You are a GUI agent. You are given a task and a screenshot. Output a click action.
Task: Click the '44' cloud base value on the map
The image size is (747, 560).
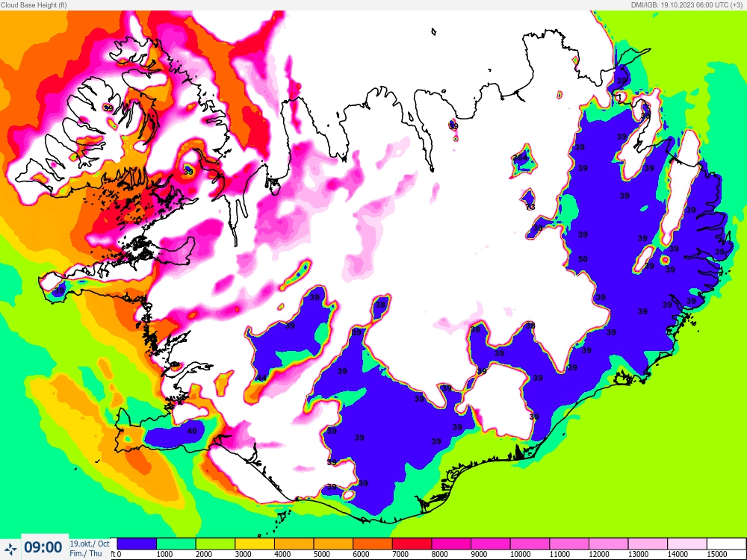[261, 378]
